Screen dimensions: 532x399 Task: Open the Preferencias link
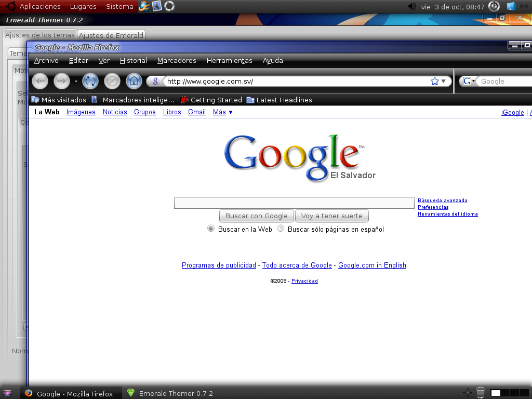tap(433, 207)
